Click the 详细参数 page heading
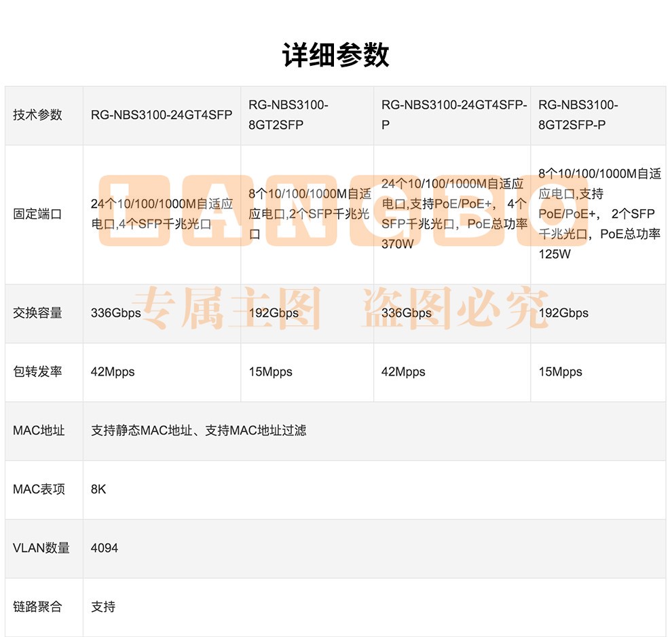 tap(335, 55)
